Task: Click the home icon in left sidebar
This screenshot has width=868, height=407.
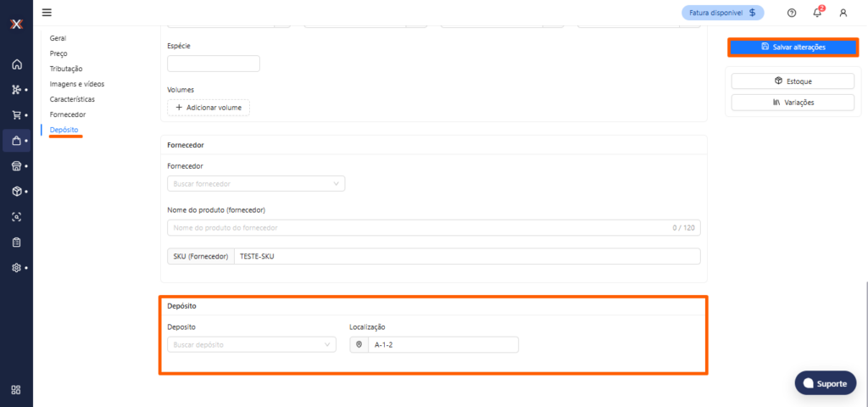Action: pos(16,64)
